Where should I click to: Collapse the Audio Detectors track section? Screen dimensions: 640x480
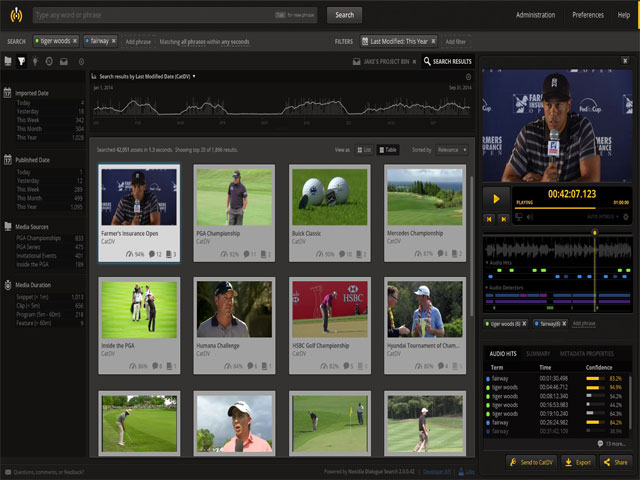click(x=504, y=287)
